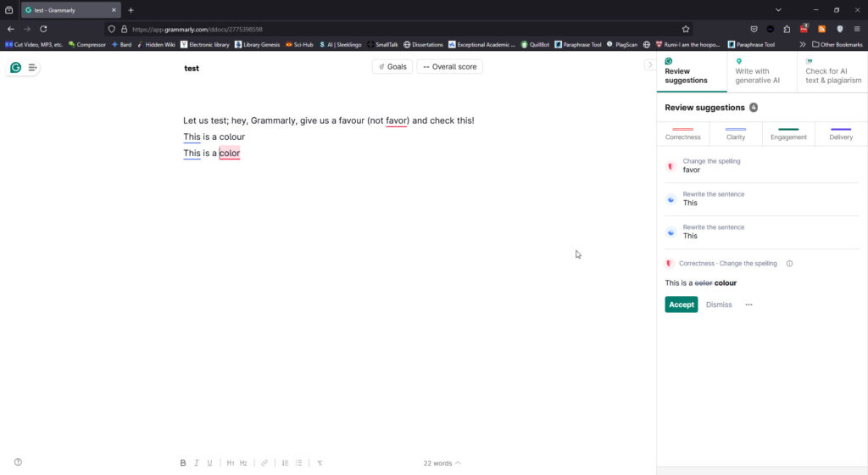Open the Firefox View tab button
868x475 pixels.
point(8,10)
